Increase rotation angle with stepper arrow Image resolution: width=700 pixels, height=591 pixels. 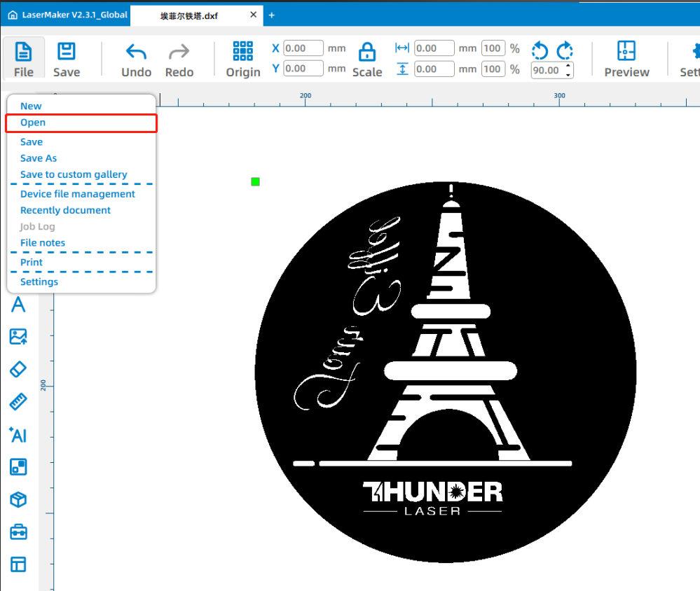tap(568, 67)
